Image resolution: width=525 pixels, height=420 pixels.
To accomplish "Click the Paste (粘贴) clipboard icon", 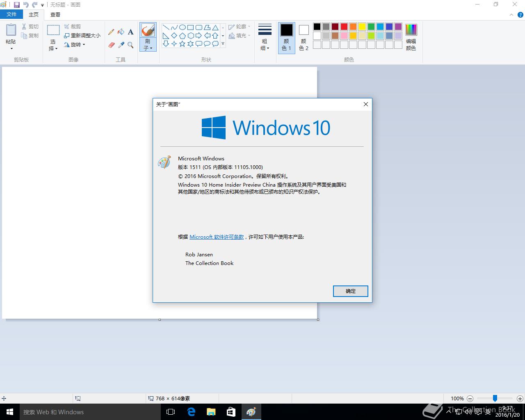I will point(11,30).
